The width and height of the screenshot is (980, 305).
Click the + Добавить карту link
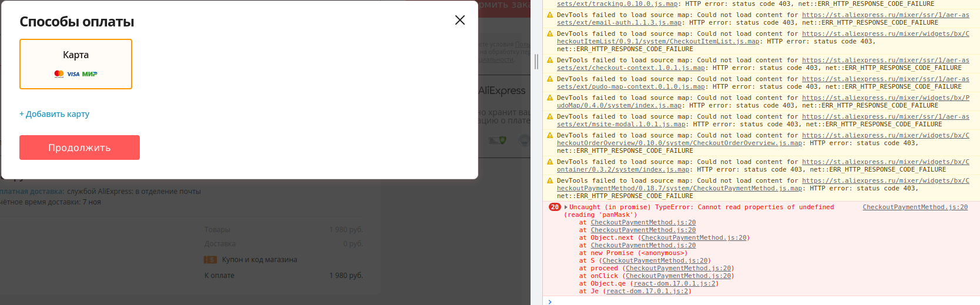54,114
